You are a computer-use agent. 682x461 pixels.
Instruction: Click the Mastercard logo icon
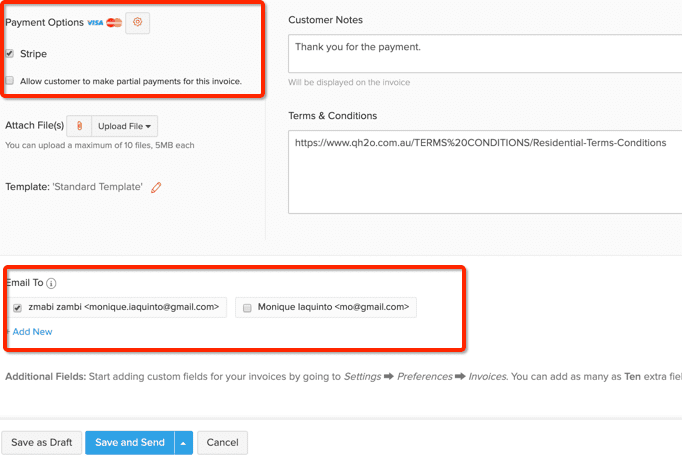tap(114, 23)
